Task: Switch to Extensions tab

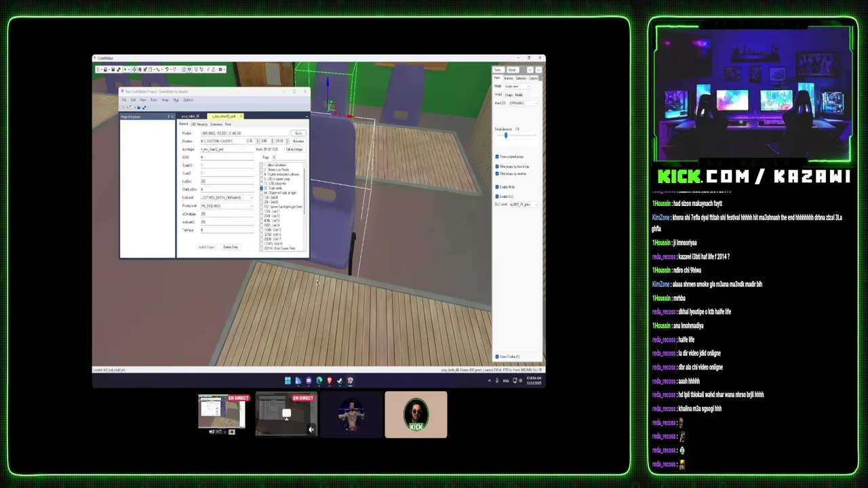Action: pyautogui.click(x=216, y=124)
